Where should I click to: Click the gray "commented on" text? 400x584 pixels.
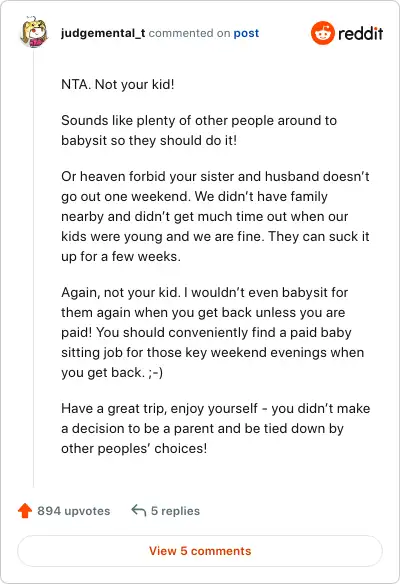(189, 34)
